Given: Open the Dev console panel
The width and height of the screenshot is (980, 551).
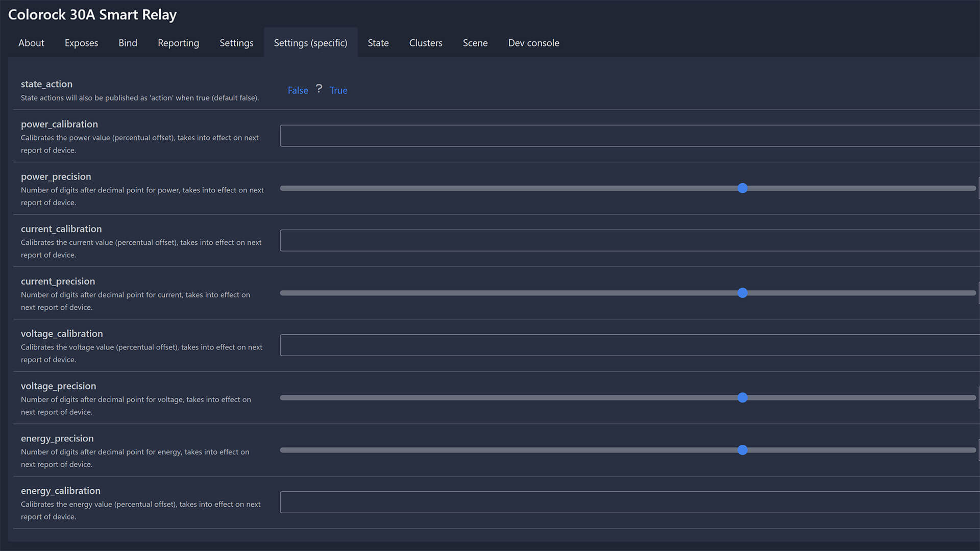Looking at the screenshot, I should coord(534,42).
